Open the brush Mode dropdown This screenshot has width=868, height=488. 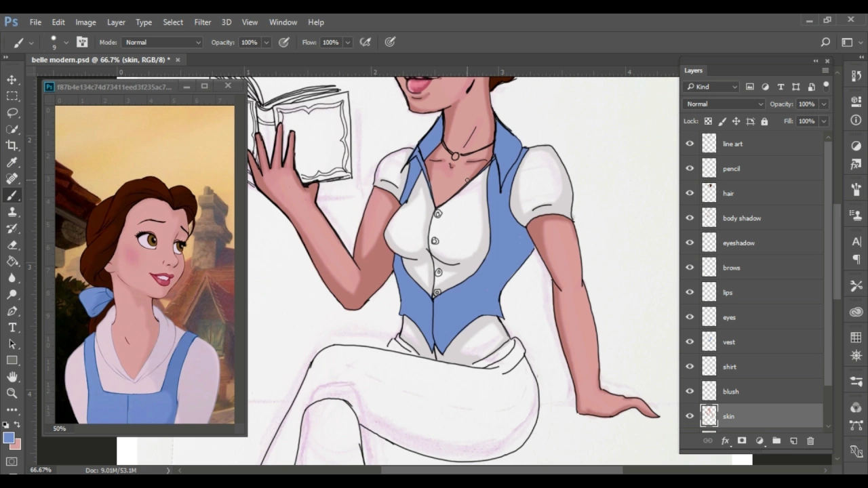(x=162, y=42)
